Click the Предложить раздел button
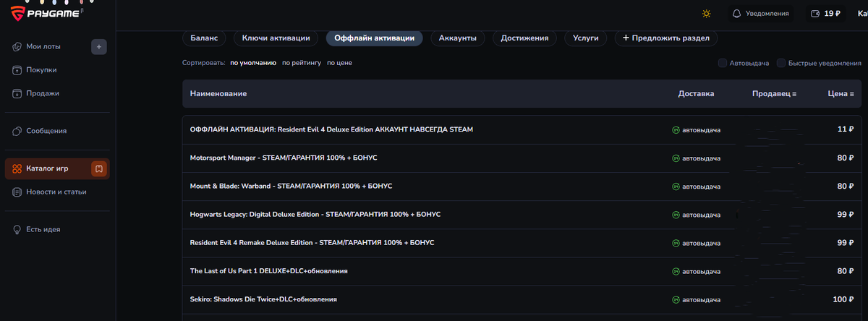 coord(666,38)
